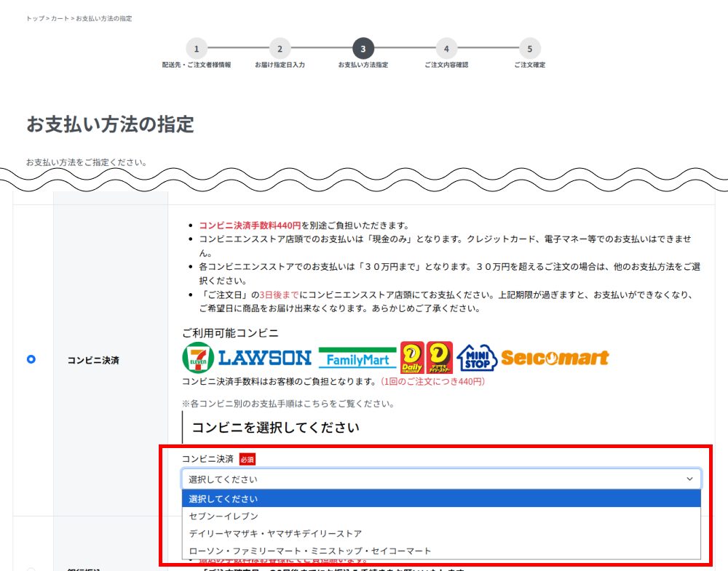Click the LAWSON logo
728x571 pixels.
point(265,358)
